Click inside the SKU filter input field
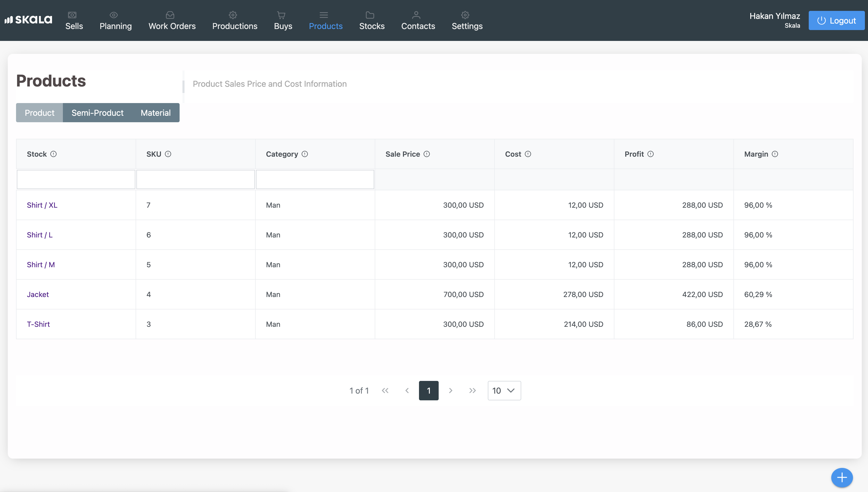 (x=195, y=179)
